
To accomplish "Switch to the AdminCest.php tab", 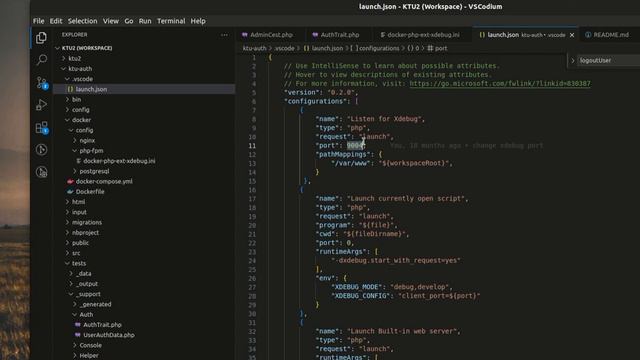I will tap(271, 35).
